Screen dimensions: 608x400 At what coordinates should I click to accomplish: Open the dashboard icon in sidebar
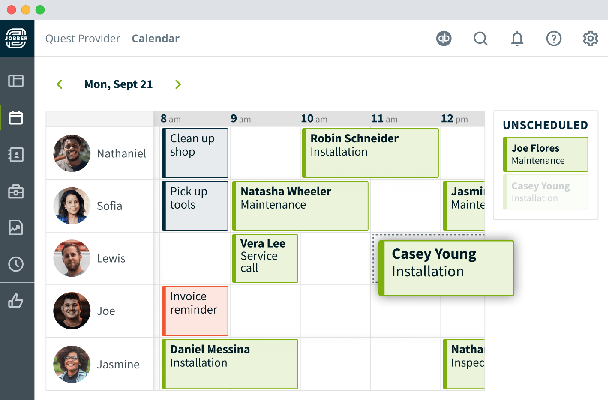click(x=16, y=81)
